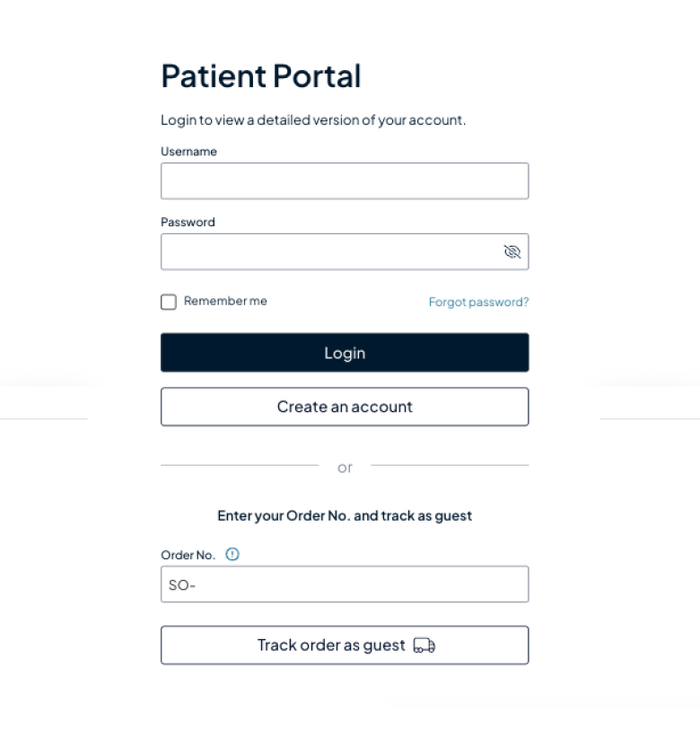Toggle password visibility with the eye icon

coord(512,252)
